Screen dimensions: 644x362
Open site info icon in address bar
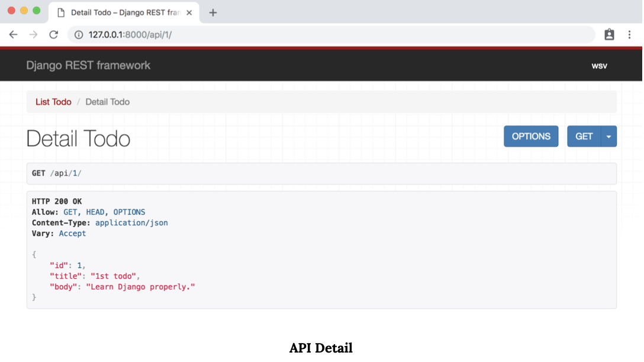point(79,35)
